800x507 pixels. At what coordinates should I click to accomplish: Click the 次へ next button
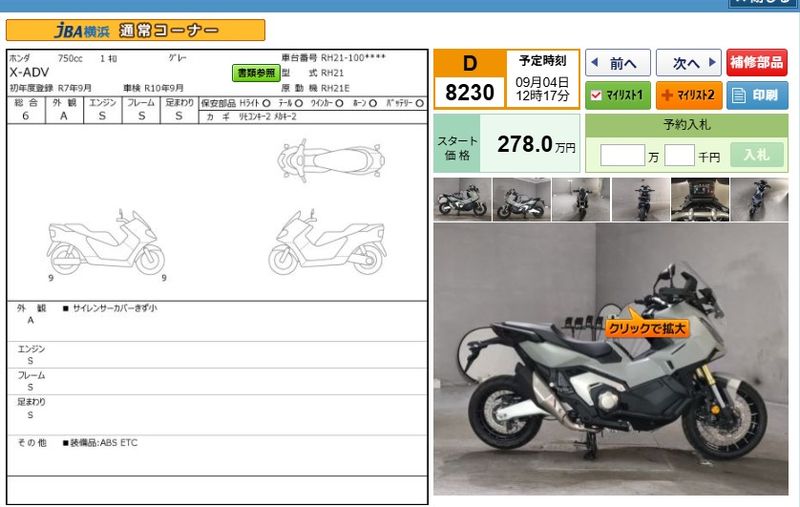[688, 63]
